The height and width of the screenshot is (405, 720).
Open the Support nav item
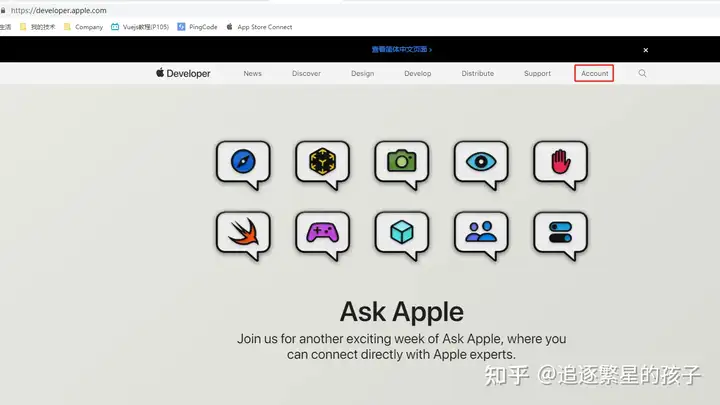(x=537, y=73)
